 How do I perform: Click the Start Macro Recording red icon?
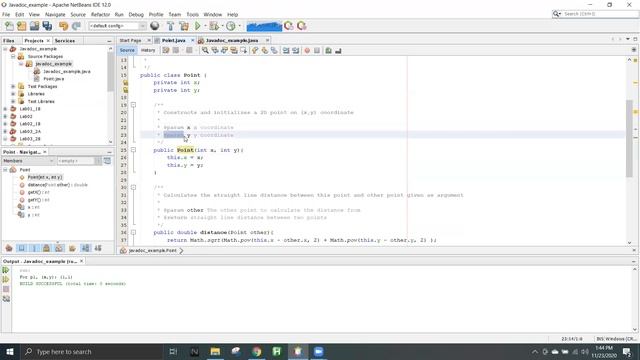[x=307, y=51]
